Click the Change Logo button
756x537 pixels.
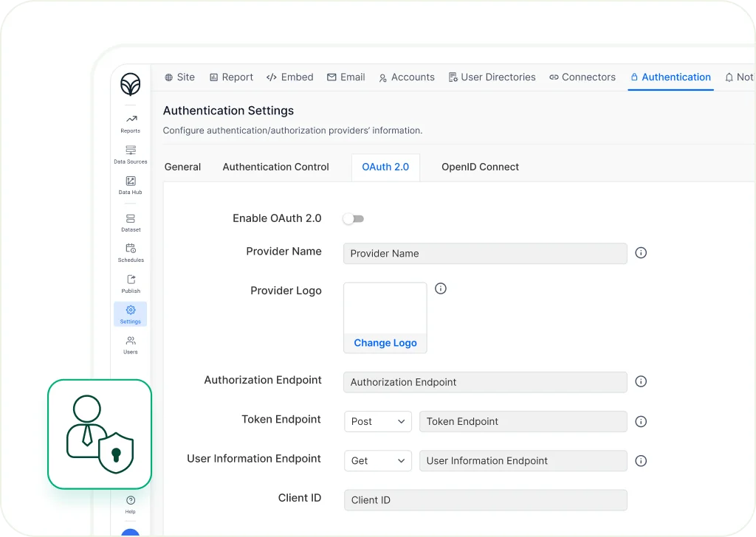385,342
